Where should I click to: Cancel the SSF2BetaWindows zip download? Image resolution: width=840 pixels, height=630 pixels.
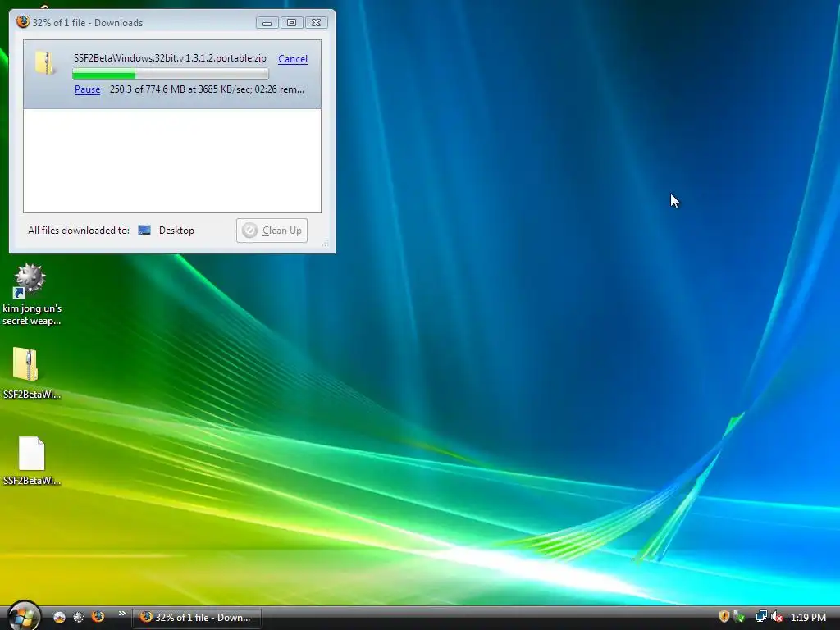(293, 59)
